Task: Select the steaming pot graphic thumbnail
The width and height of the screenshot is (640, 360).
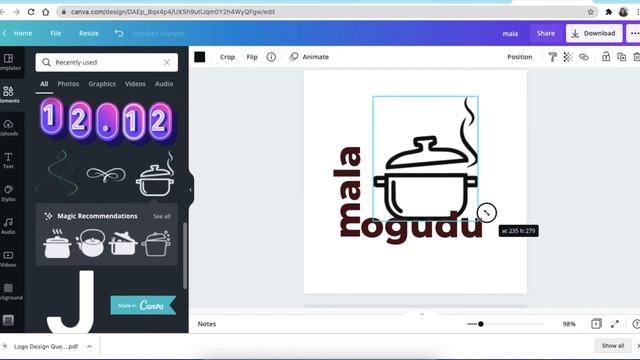Action: [156, 174]
